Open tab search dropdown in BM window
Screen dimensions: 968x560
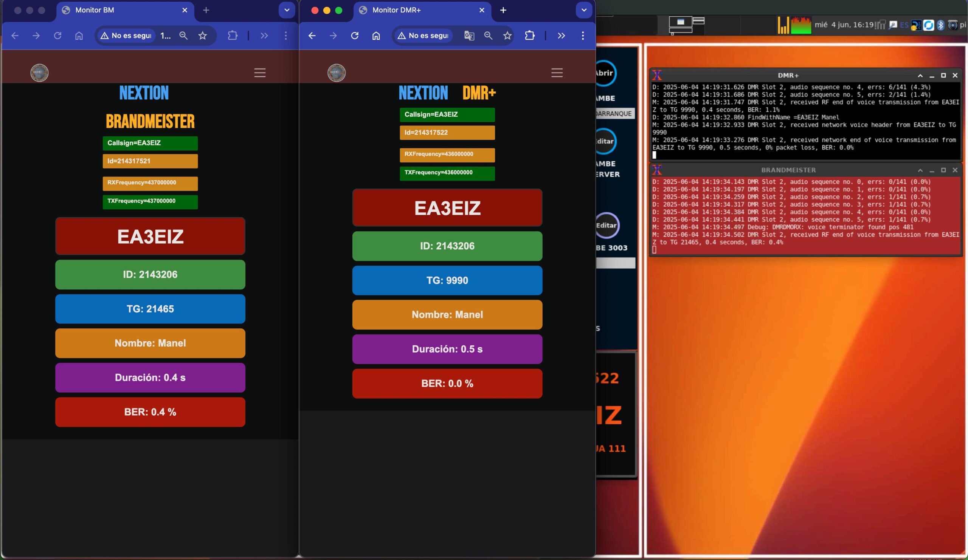[287, 10]
